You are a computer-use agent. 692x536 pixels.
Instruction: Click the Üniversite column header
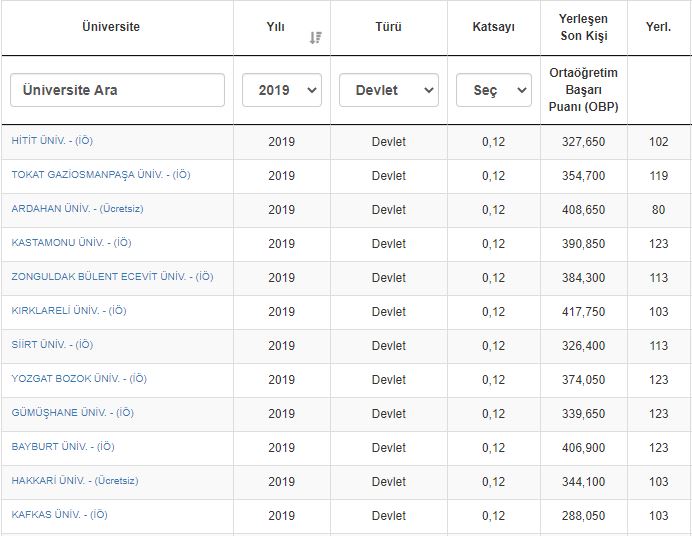pyautogui.click(x=111, y=26)
